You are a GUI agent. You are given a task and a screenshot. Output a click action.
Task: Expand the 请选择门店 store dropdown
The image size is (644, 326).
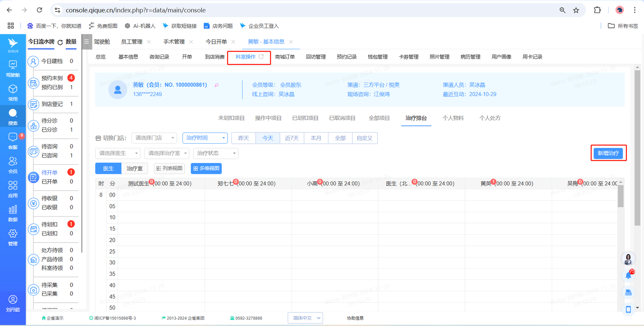154,138
